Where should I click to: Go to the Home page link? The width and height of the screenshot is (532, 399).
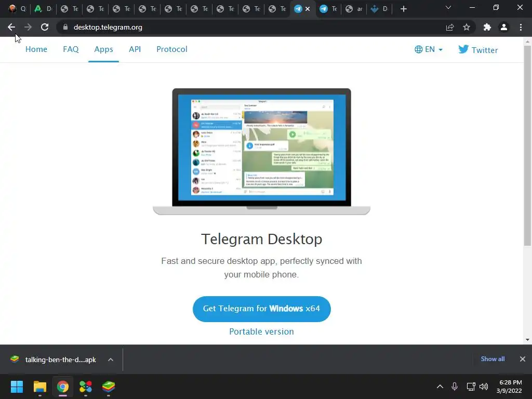[x=36, y=49]
